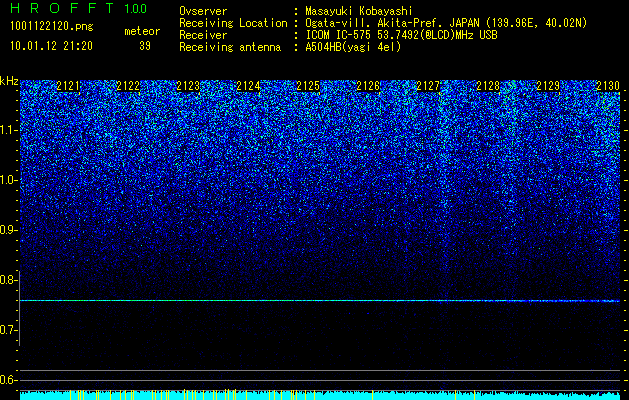Select the version number 1.00
Viewport: 629px width, 400px height.
(136, 9)
